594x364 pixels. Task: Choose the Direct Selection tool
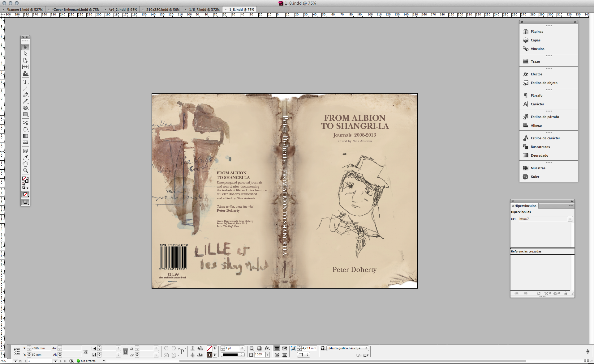click(x=25, y=54)
